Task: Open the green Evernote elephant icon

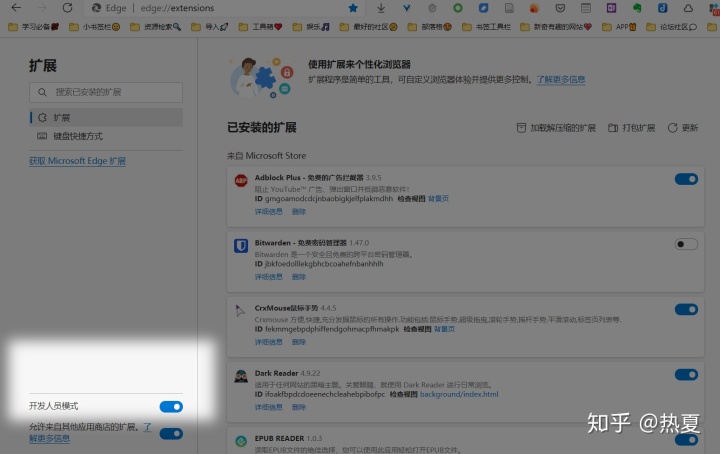Action: click(637, 8)
